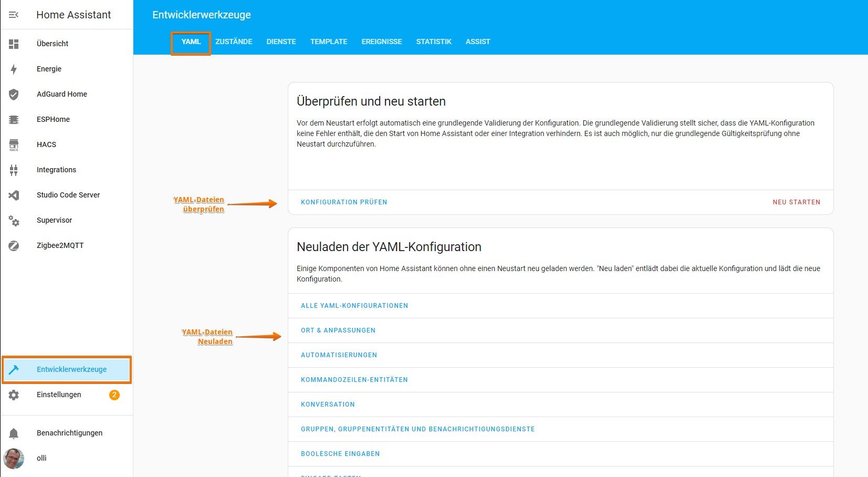
Task: Click the olli user avatar
Action: 14,459
